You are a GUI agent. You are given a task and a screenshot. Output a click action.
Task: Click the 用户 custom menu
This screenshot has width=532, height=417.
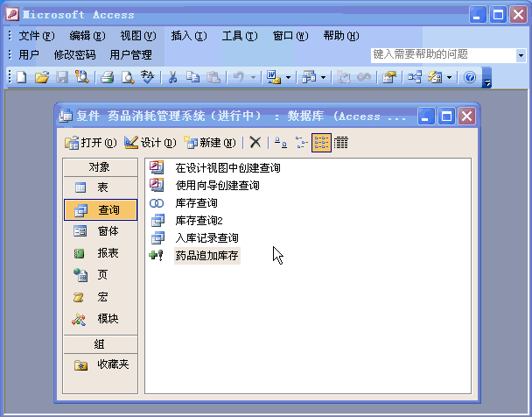click(29, 55)
